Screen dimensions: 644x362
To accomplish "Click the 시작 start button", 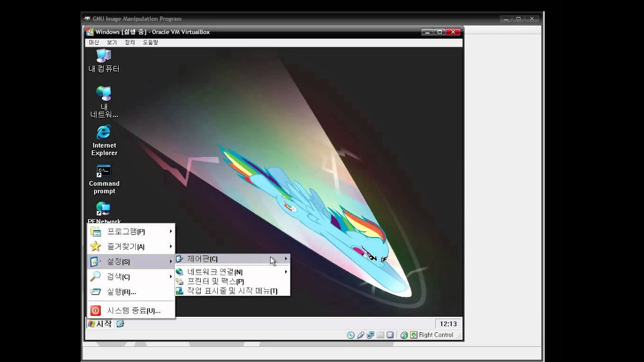I will (x=100, y=324).
